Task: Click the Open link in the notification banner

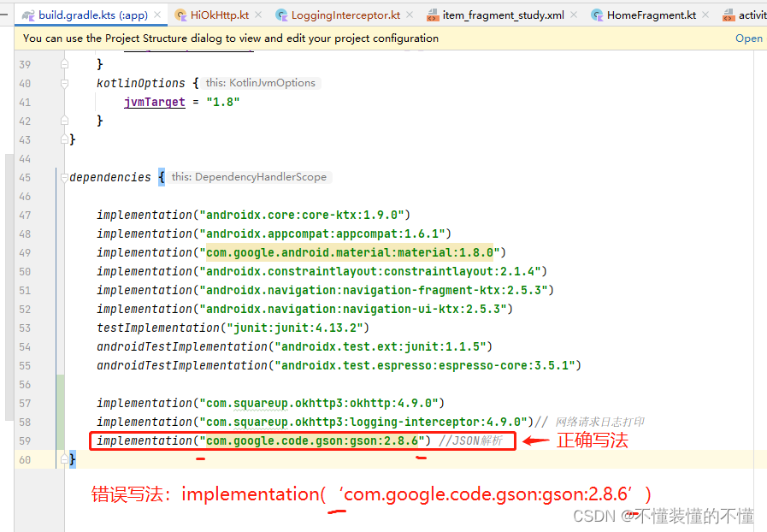Action: [749, 38]
